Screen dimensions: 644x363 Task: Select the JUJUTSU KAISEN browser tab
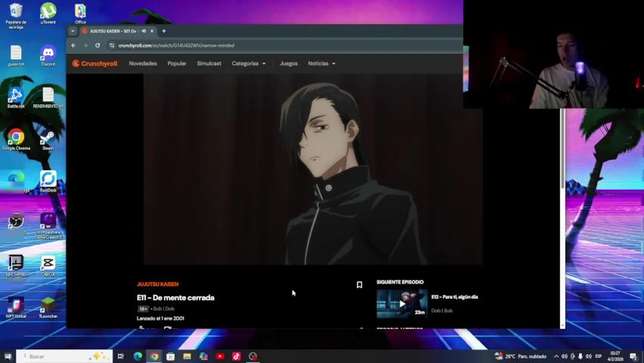pos(112,31)
